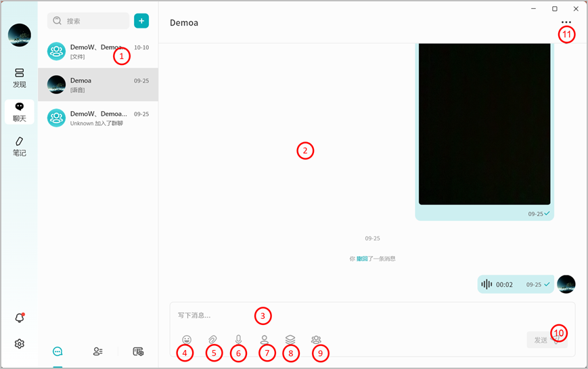Open the notification bell in sidebar

pyautogui.click(x=20, y=318)
